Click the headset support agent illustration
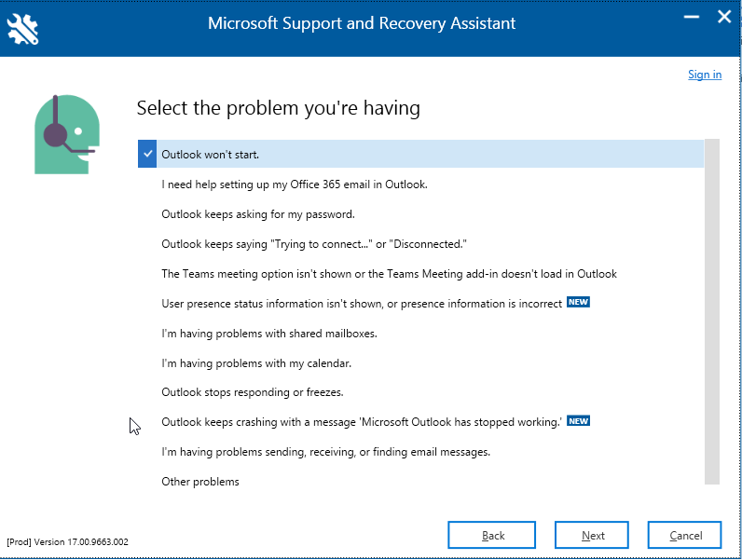Image resolution: width=742 pixels, height=560 pixels. tap(67, 134)
